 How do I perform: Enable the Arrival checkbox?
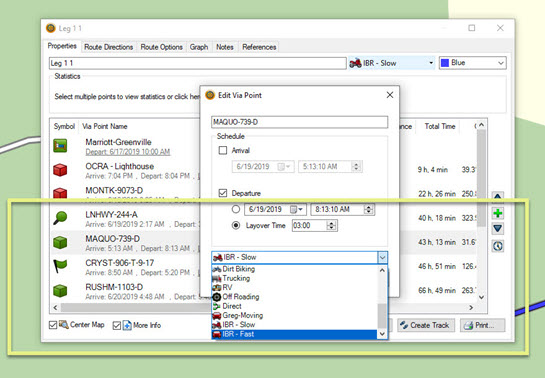223,150
